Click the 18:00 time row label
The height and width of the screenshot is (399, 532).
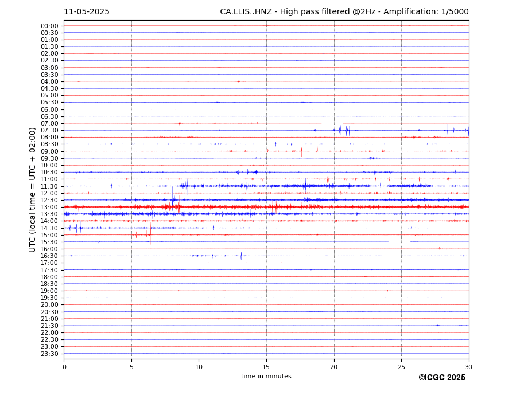coord(49,277)
